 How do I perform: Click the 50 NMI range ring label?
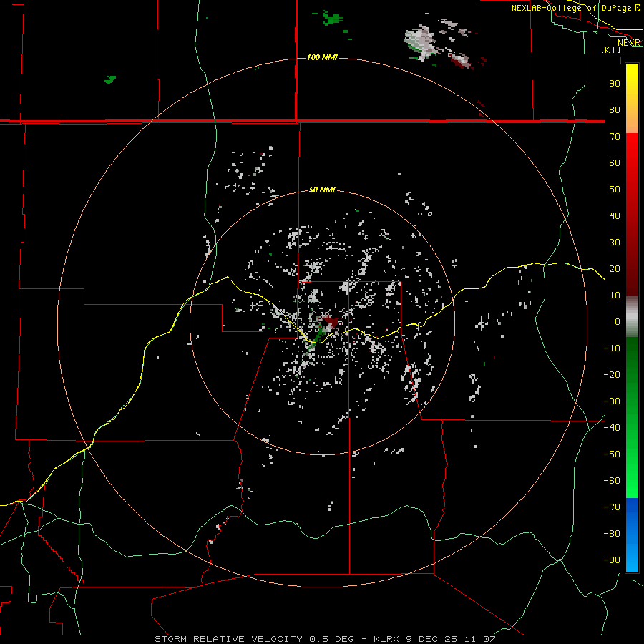click(322, 190)
